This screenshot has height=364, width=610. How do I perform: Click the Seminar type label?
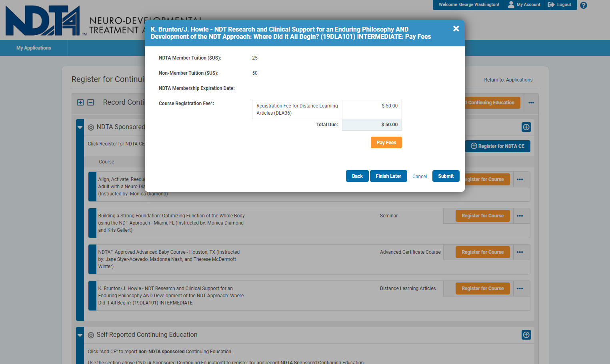(x=389, y=216)
